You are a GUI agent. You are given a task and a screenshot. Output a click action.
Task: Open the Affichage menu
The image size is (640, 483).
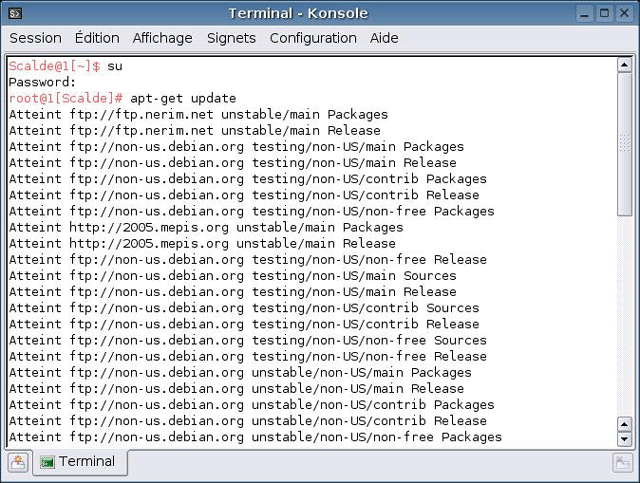162,38
